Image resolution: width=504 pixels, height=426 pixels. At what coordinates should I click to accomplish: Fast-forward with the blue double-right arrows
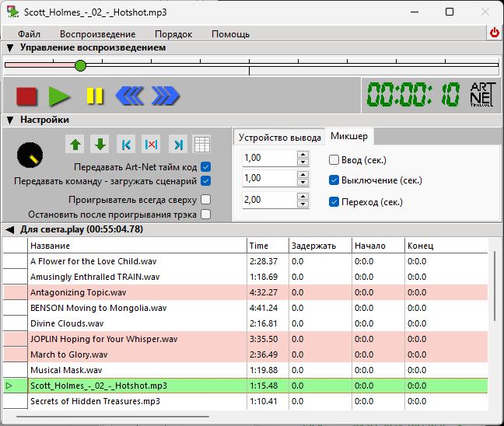coord(166,96)
